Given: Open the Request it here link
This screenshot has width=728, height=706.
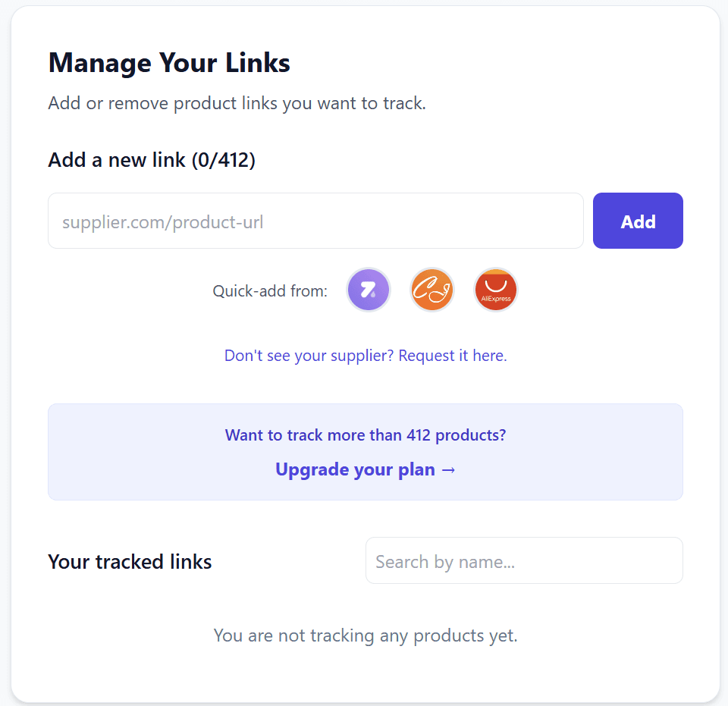Looking at the screenshot, I should pos(450,355).
